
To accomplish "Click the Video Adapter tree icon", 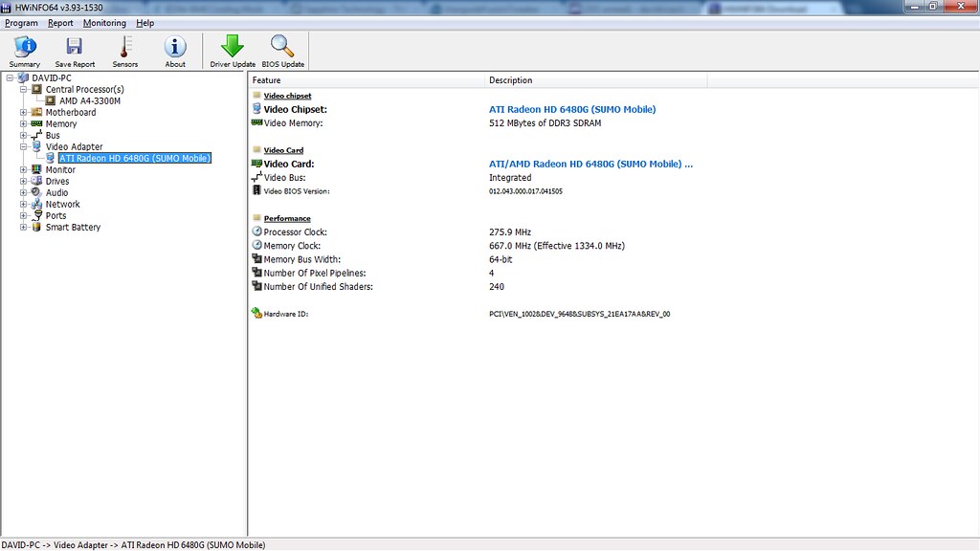I will 37,146.
